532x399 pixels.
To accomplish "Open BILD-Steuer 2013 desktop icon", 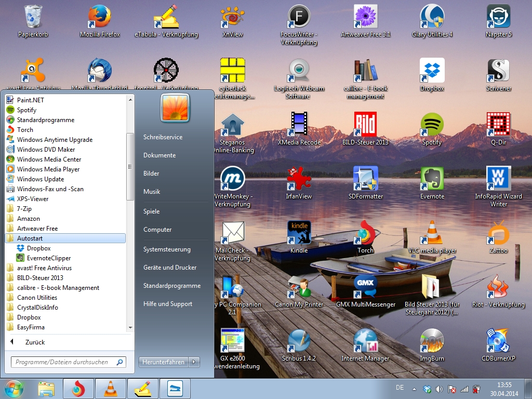I will coord(365,129).
